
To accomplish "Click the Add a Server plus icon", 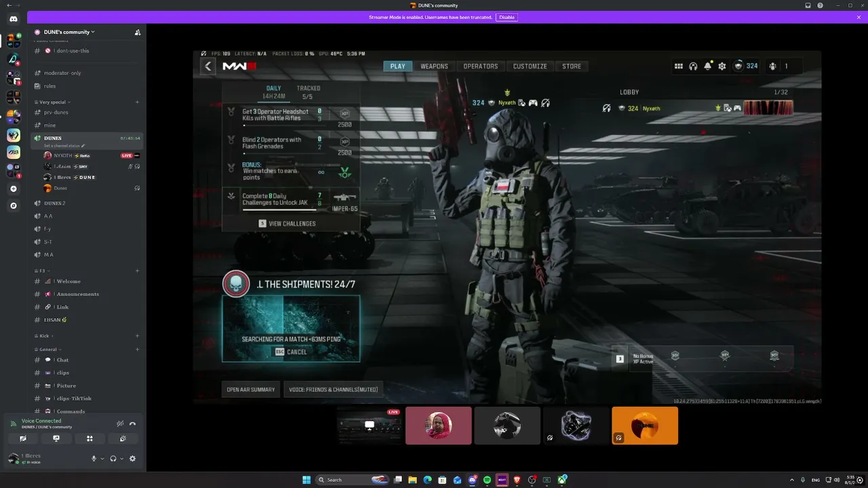I will pyautogui.click(x=14, y=188).
